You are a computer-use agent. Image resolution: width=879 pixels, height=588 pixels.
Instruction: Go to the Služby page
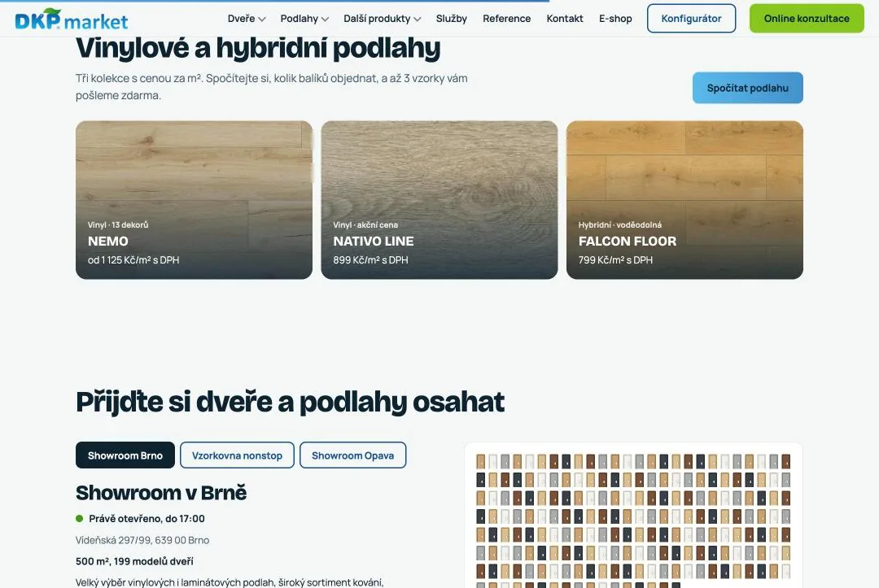451,19
